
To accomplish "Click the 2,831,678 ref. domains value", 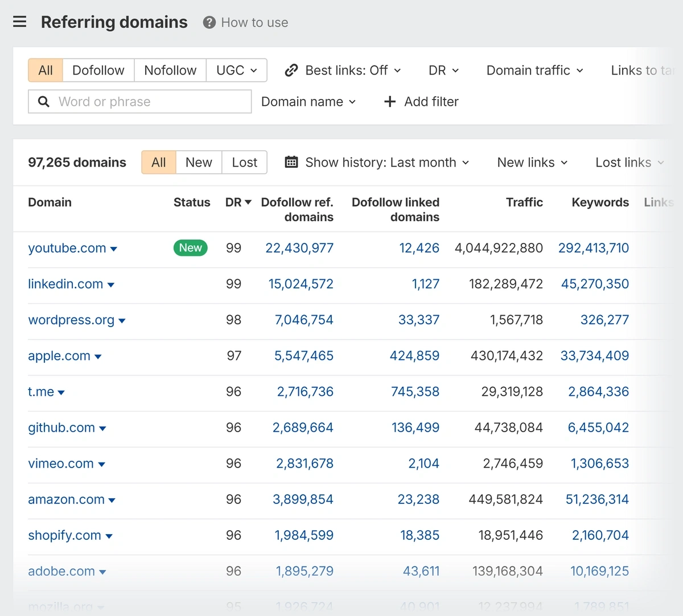I will pyautogui.click(x=305, y=464).
